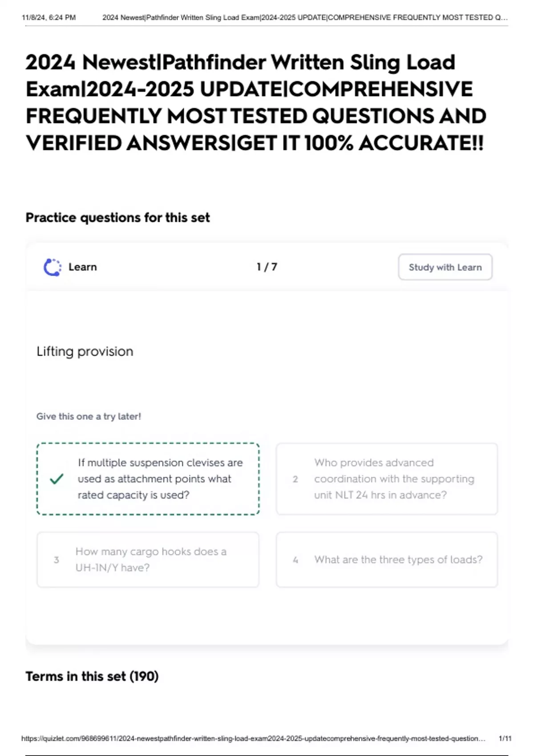
Task: Pick the UH-1N/Y cargo hooks answer
Action: tap(151, 559)
